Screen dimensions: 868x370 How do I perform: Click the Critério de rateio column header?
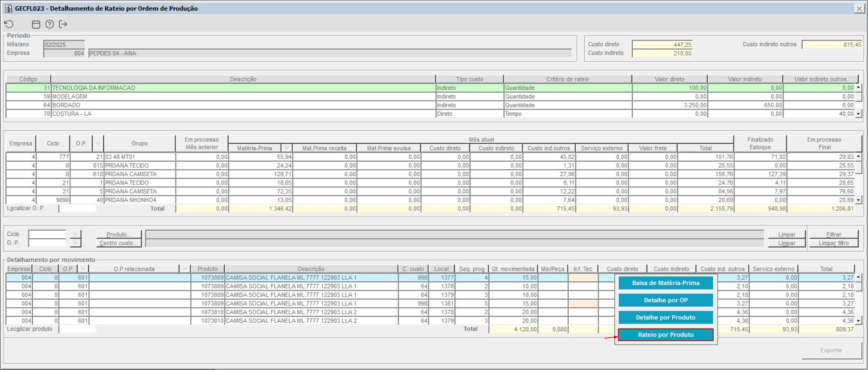coord(567,79)
